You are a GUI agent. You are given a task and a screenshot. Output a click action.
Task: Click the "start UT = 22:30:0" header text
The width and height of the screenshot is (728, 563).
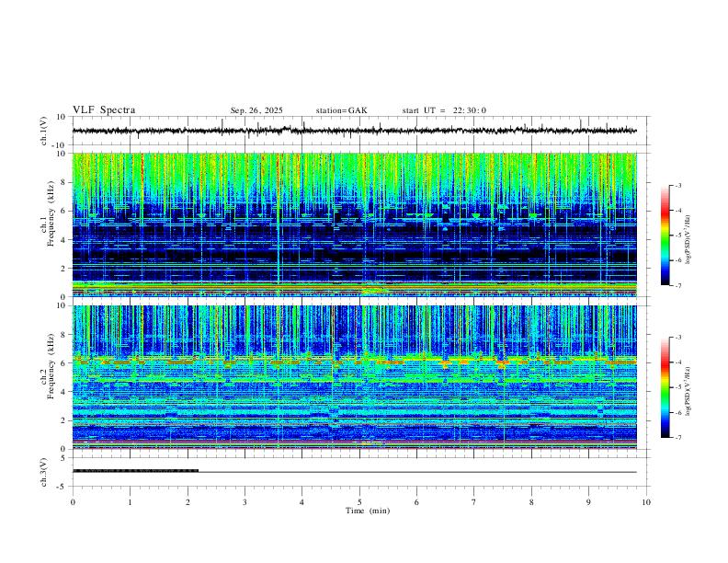pyautogui.click(x=444, y=110)
